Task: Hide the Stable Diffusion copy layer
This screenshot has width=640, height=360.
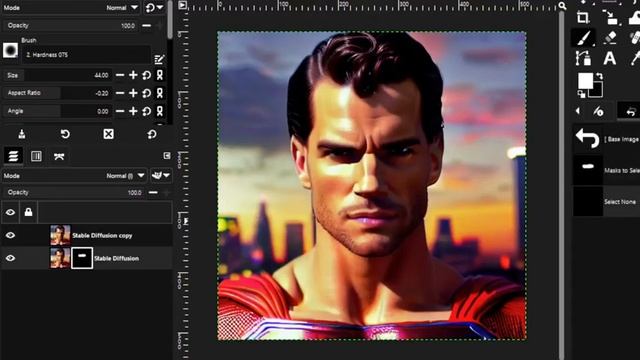Action: coord(10,235)
